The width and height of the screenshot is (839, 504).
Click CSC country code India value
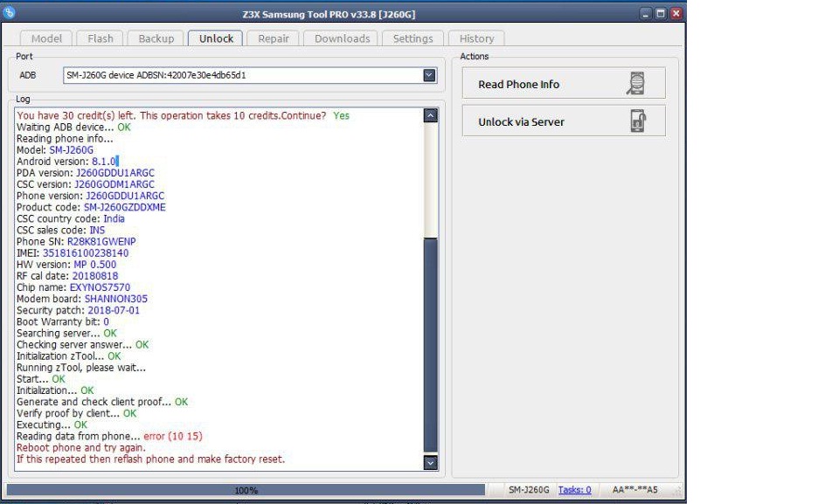[114, 219]
